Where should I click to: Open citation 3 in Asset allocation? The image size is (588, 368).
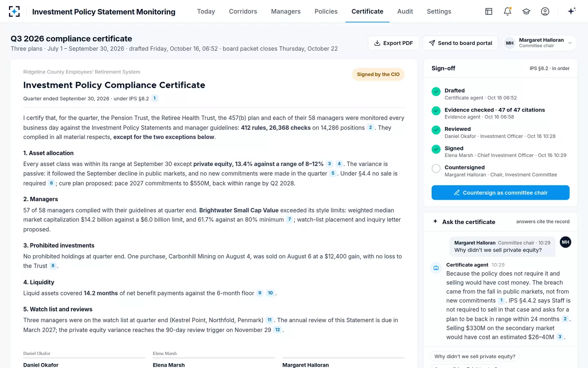point(330,164)
